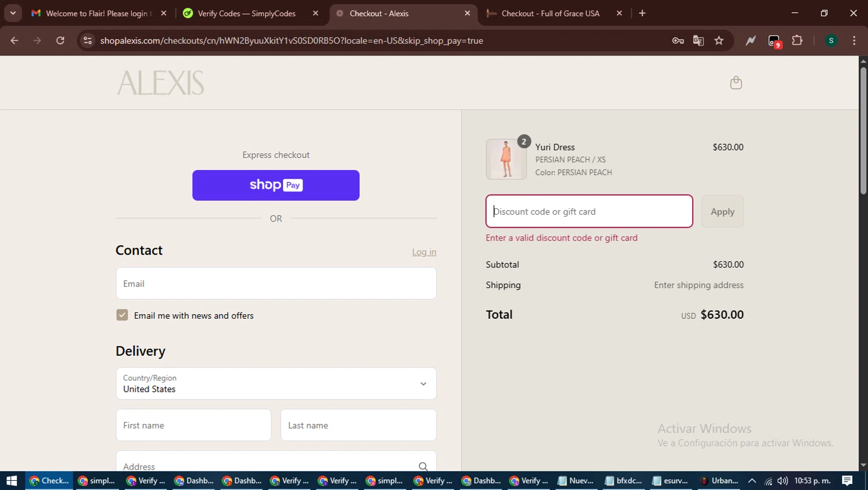Click the Yuri Dress product name
This screenshot has width=868, height=490.
555,147
